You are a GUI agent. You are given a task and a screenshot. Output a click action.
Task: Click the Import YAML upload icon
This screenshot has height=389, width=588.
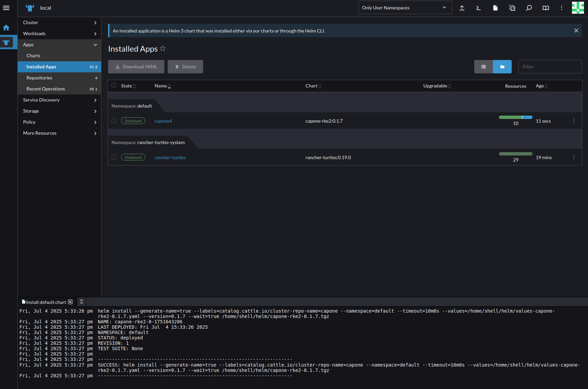tap(462, 8)
